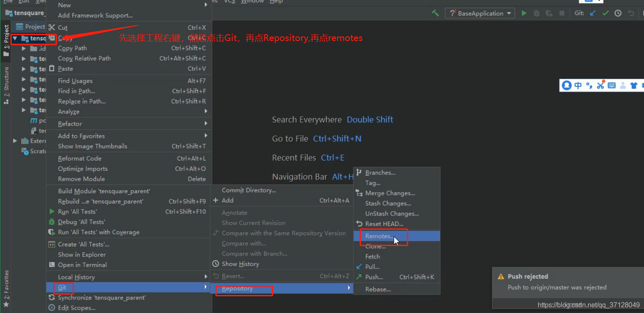This screenshot has height=313, width=644.
Task: Expand the Add to Favorites submenu arrow
Action: pyautogui.click(x=206, y=136)
